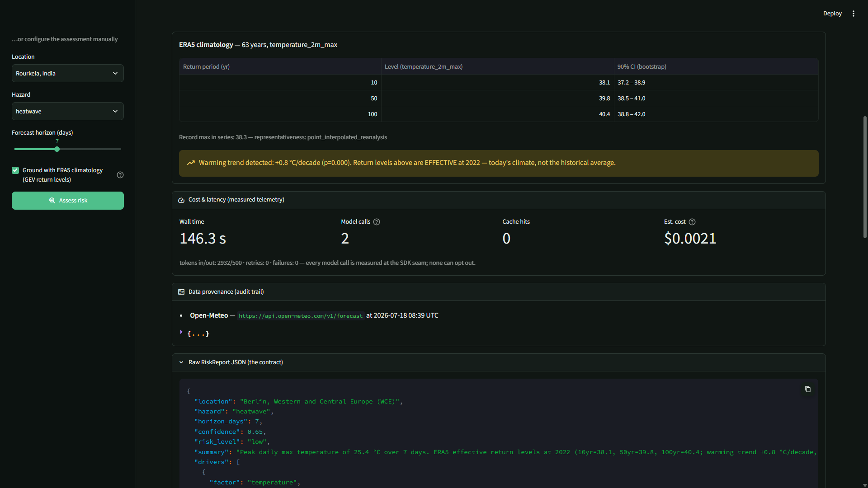This screenshot has height=488, width=868.
Task: Click the "horizon_days": 7 JSON line
Action: [228, 422]
